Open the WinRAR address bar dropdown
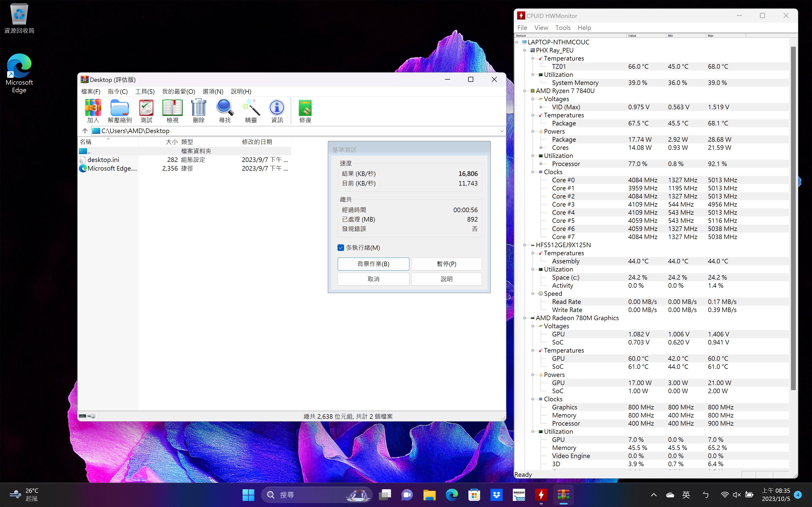The width and height of the screenshot is (812, 507). click(x=502, y=131)
